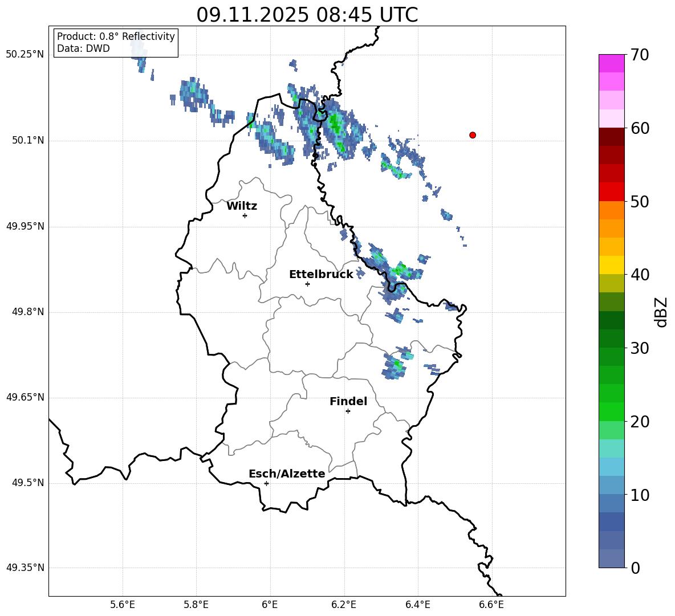Click the Esch/Alzette station label
The height and width of the screenshot is (616, 675).
click(x=287, y=474)
